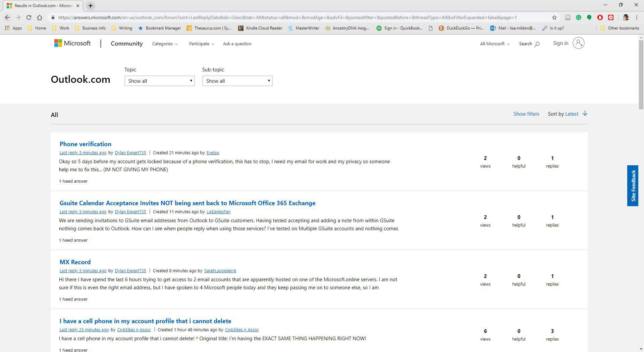
Task: Click the browser profile avatar
Action: [626, 17]
